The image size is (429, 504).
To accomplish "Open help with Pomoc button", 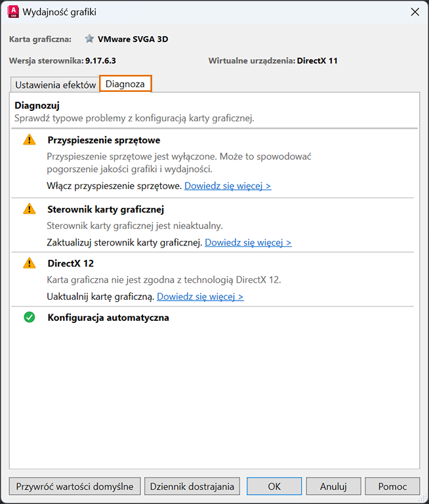I will (x=392, y=486).
